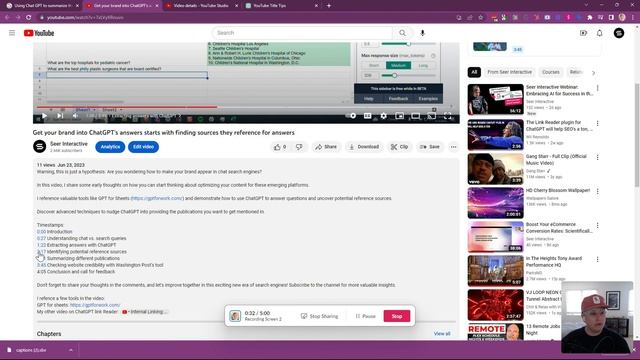The image size is (640, 360).
Task: Select the Courses filter chip
Action: [x=551, y=72]
